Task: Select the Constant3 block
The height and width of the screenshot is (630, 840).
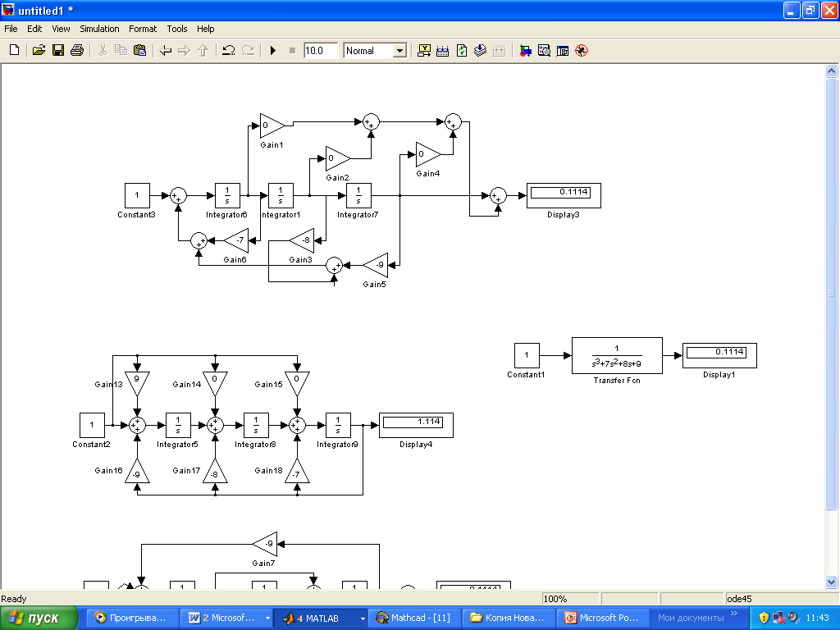Action: [x=137, y=195]
